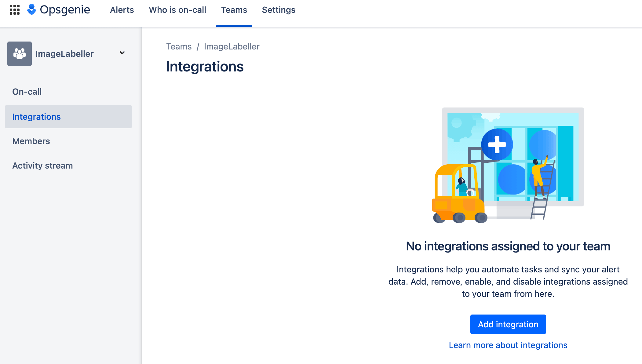The width and height of the screenshot is (642, 364).
Task: Click the Add integration button
Action: pos(508,324)
